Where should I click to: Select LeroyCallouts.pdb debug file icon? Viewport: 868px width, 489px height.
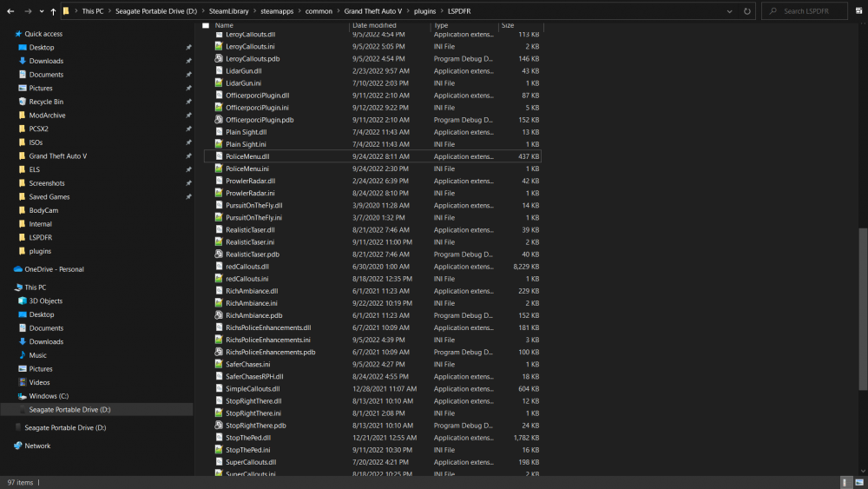(219, 59)
